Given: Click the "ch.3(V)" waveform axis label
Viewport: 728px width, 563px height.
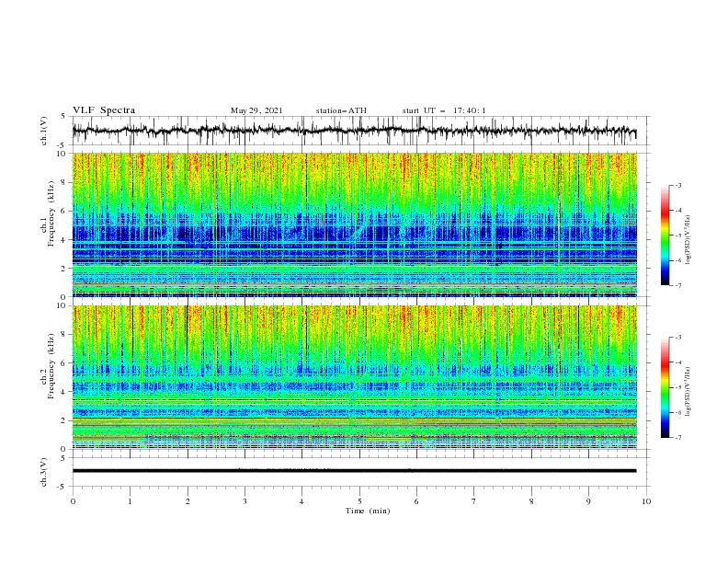Looking at the screenshot, I should (x=44, y=472).
